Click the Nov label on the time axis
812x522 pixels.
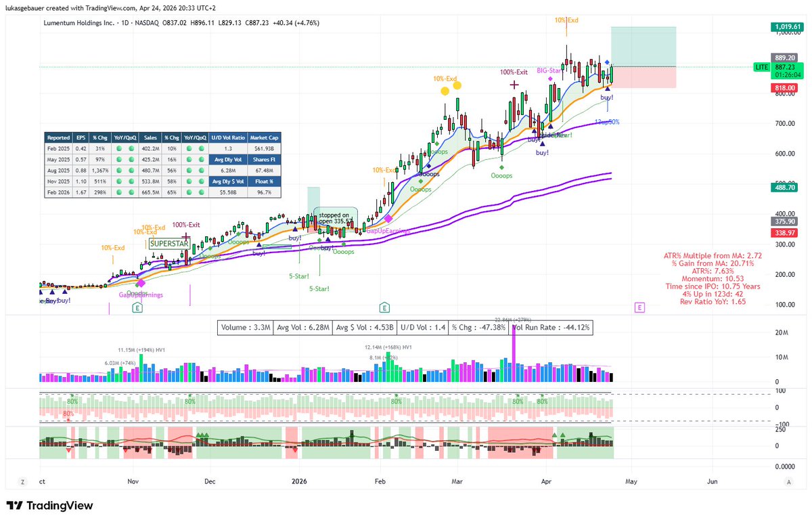click(133, 482)
